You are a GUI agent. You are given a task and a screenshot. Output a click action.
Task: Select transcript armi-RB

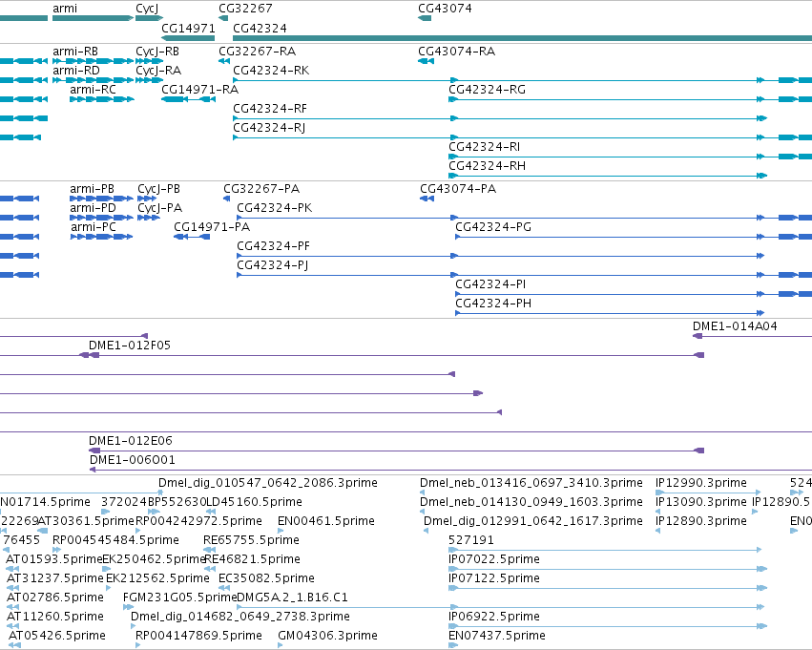point(75,52)
